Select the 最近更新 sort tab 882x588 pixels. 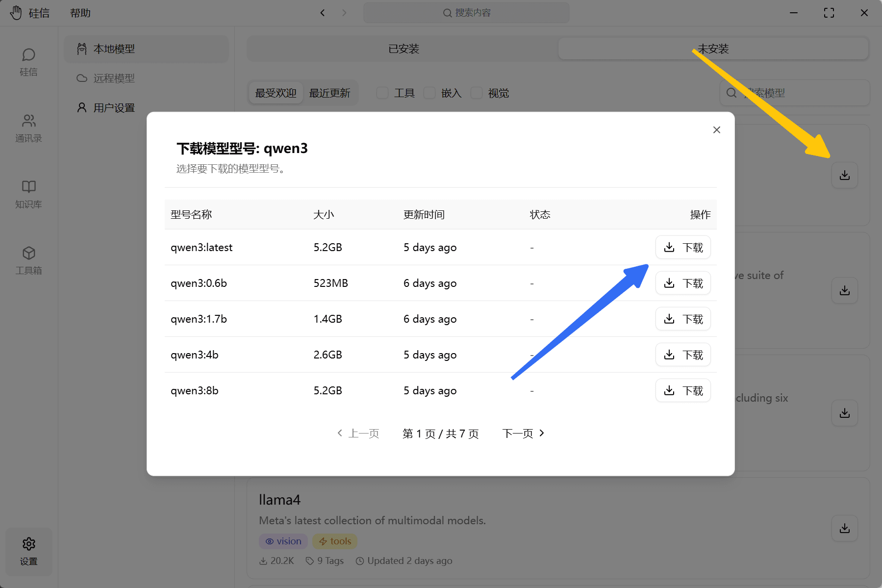(329, 93)
